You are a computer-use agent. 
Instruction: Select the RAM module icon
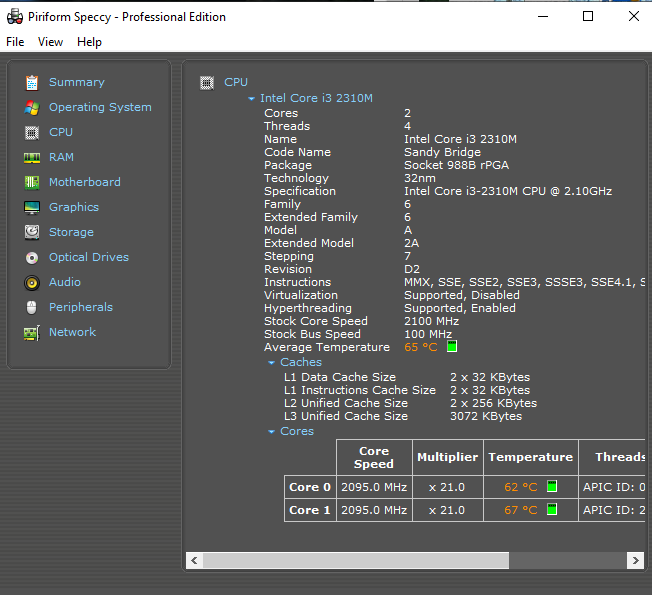click(x=32, y=157)
